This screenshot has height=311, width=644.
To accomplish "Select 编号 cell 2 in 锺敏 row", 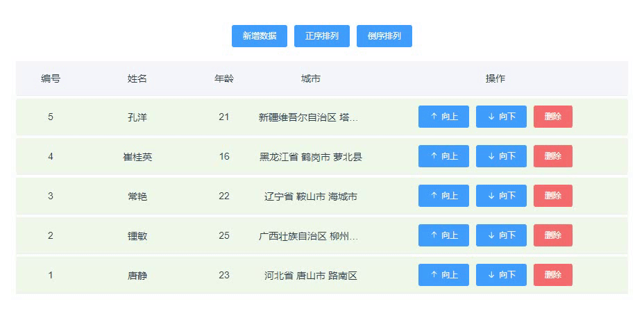I will click(51, 236).
